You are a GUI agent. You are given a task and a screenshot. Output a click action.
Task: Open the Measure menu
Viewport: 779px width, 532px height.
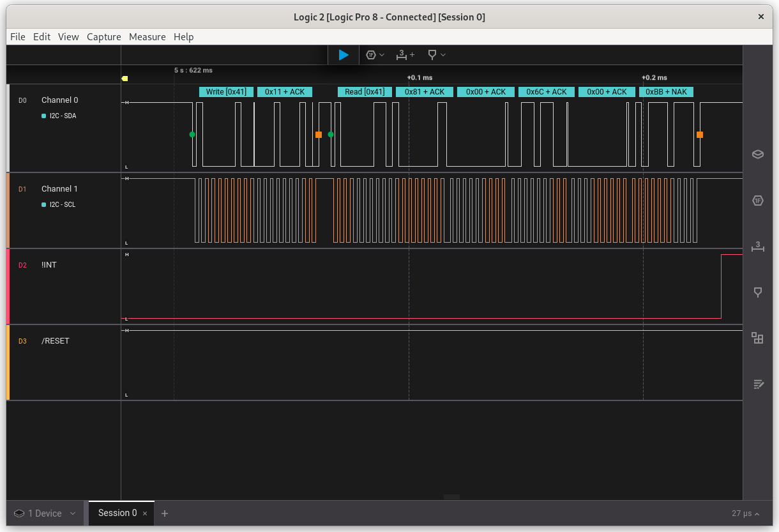tap(147, 37)
